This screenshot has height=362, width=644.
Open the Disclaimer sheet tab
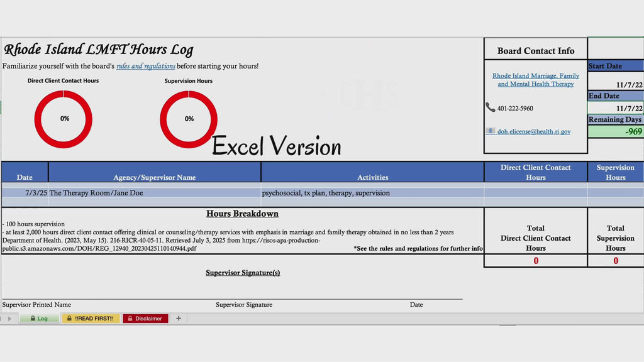pyautogui.click(x=145, y=319)
